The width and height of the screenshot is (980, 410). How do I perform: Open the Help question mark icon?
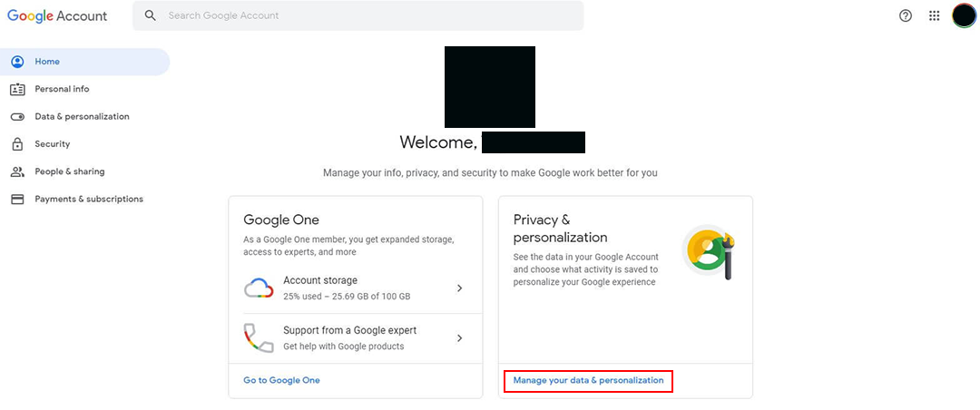(905, 15)
